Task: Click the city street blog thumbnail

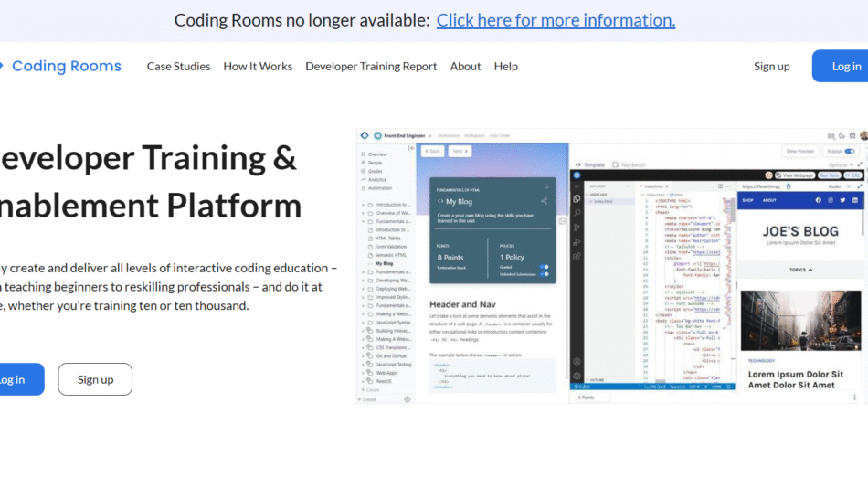Action: [800, 324]
